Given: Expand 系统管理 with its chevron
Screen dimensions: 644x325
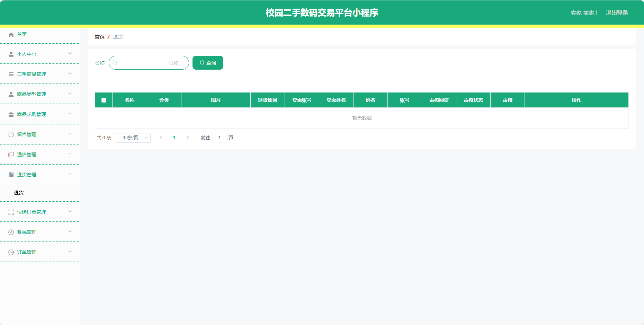Looking at the screenshot, I should pyautogui.click(x=70, y=231).
